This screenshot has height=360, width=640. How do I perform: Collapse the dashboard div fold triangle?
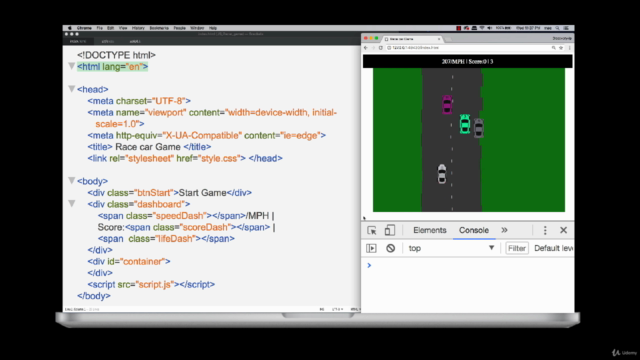click(x=71, y=203)
